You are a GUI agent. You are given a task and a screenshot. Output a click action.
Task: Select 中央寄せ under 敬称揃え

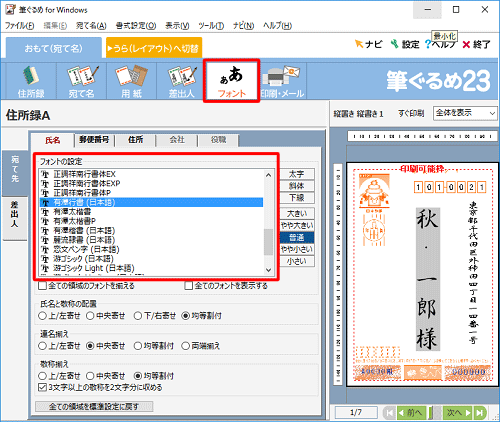(90, 376)
